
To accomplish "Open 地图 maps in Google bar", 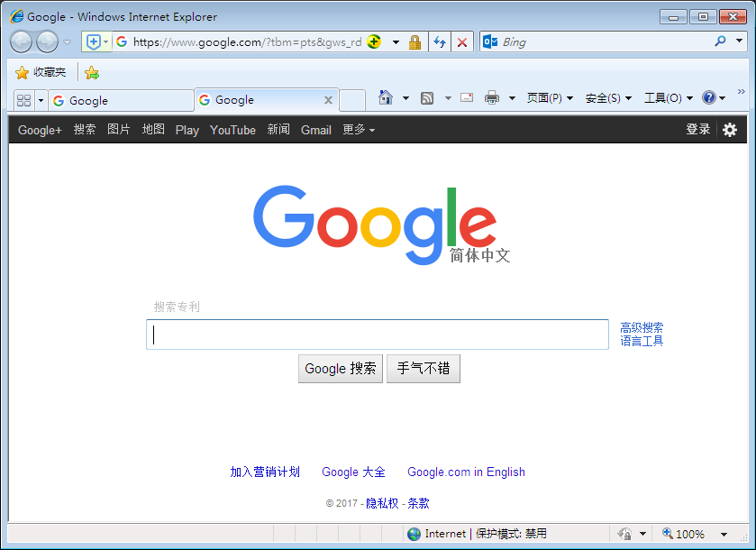I will (x=153, y=129).
